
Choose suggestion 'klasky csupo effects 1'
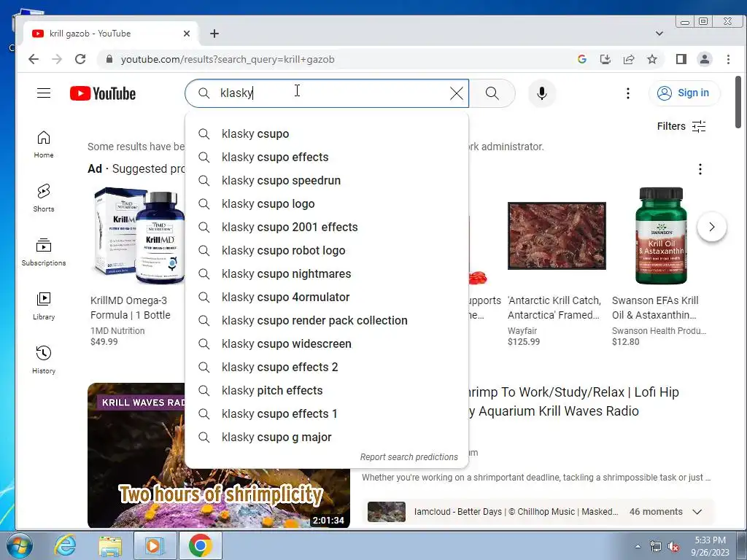(327, 414)
